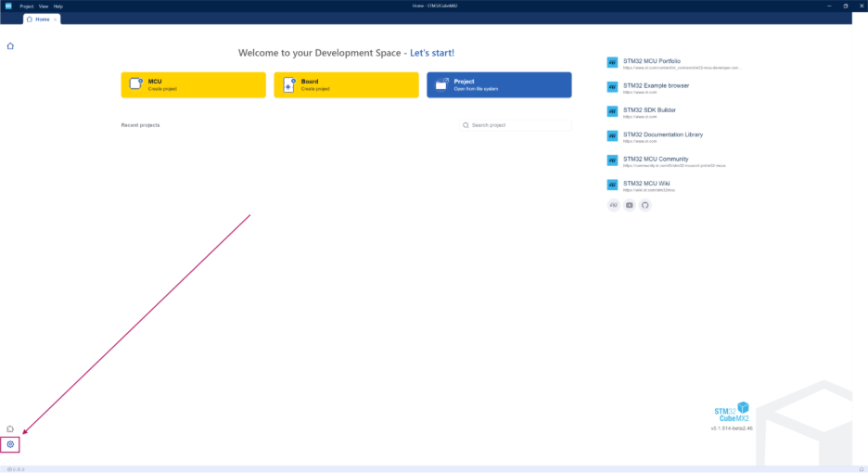Open the Settings gear in the sidebar
The height and width of the screenshot is (473, 868).
(x=10, y=444)
